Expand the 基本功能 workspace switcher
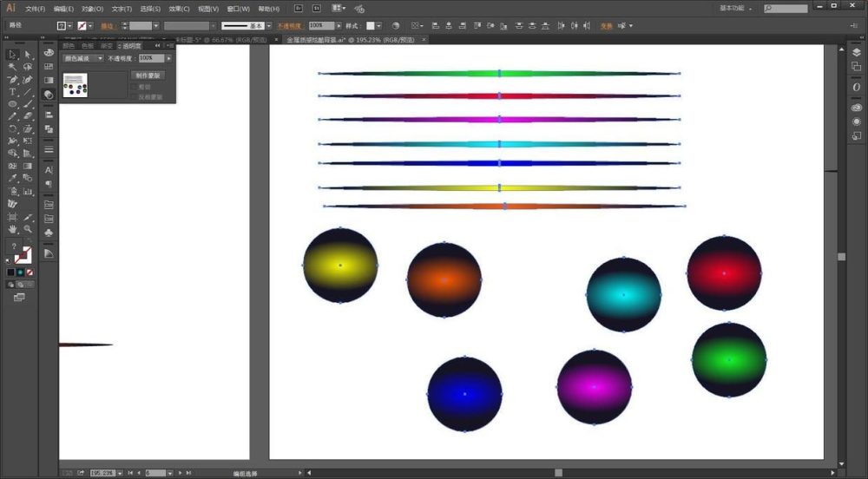The height and width of the screenshot is (479, 868). pyautogui.click(x=737, y=8)
